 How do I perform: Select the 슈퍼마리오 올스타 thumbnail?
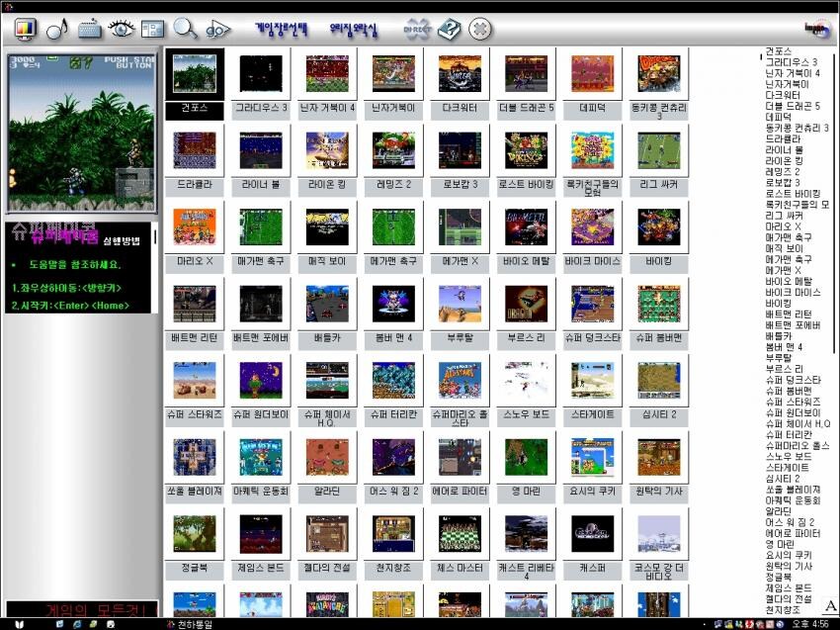click(460, 380)
